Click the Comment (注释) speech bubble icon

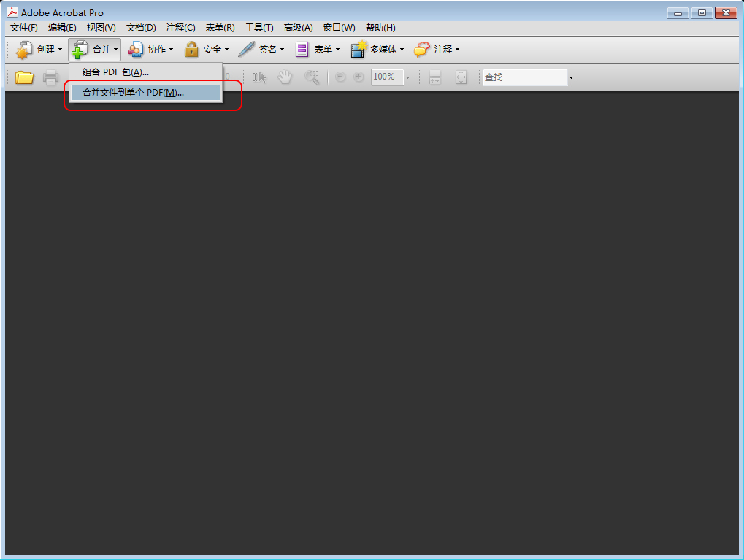coord(421,50)
